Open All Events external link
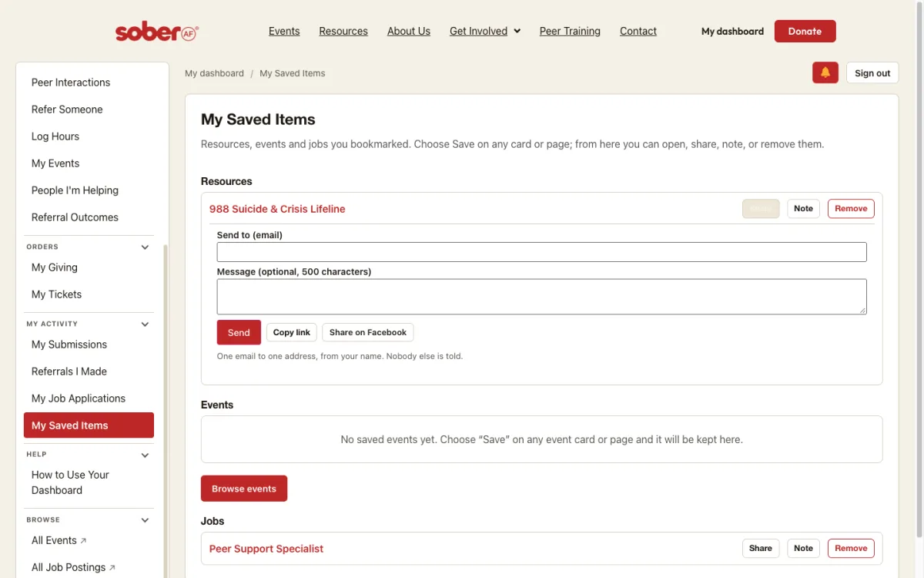The width and height of the screenshot is (924, 578). click(x=89, y=540)
